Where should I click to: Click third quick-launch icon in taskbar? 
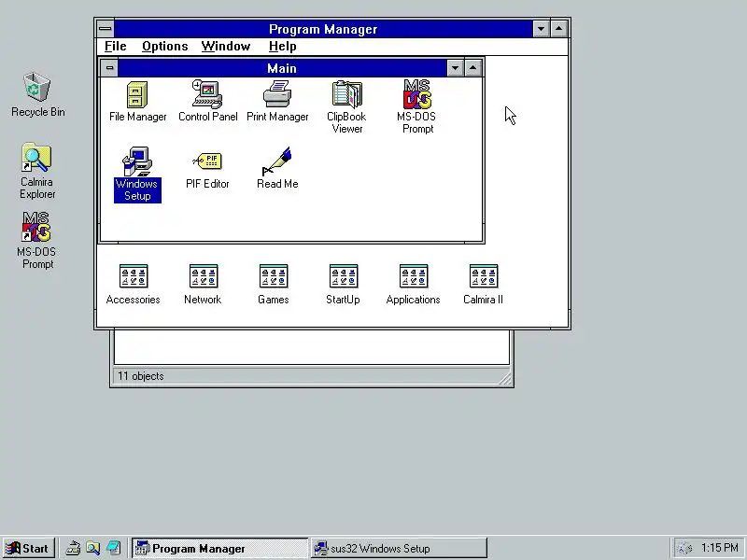click(114, 548)
